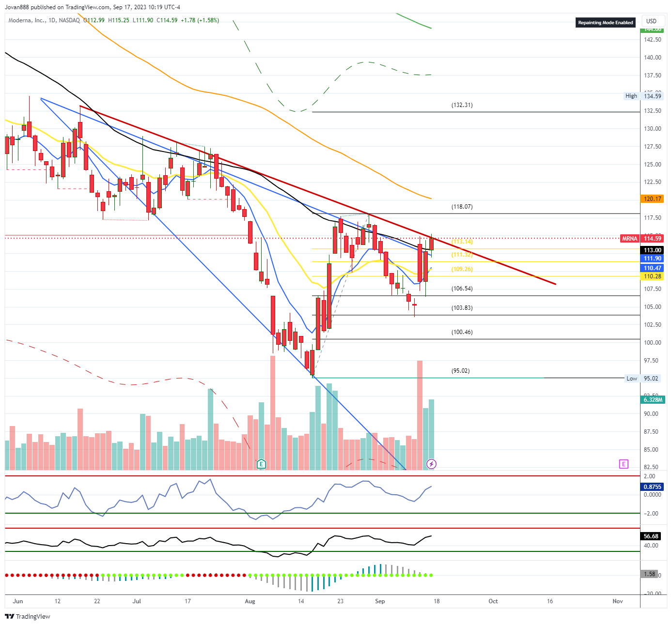The width and height of the screenshot is (672, 625).
Task: Click the +1.78 (+1.58%) change value
Action: click(x=200, y=20)
